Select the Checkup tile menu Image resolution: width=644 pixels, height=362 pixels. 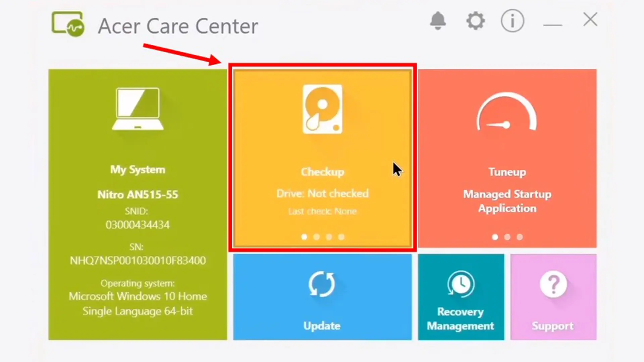[322, 158]
